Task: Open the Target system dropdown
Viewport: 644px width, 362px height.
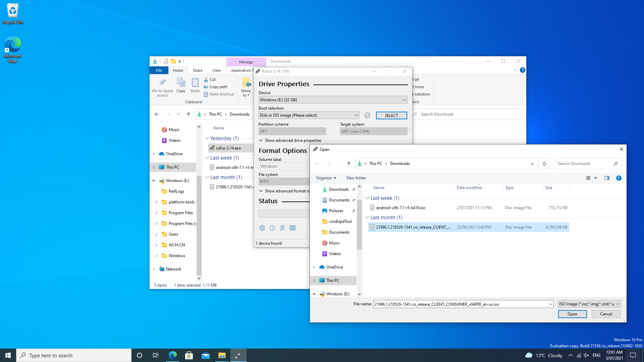Action: 374,131
